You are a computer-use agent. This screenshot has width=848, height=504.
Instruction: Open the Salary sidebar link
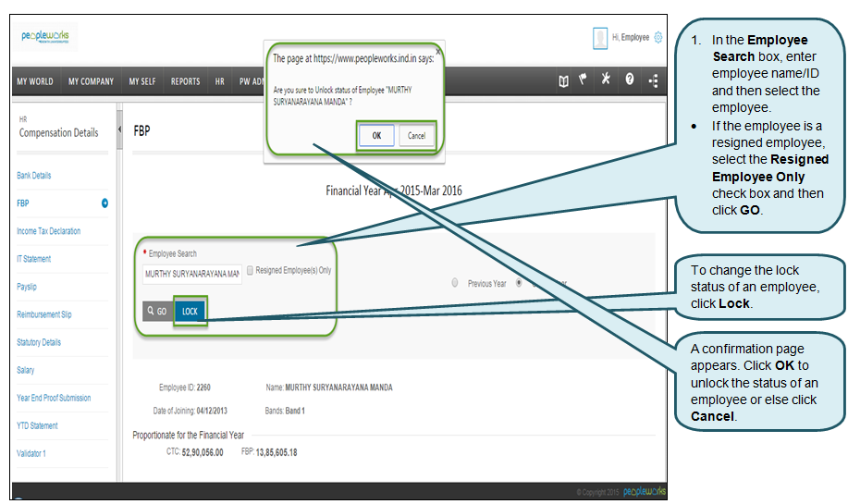25,371
